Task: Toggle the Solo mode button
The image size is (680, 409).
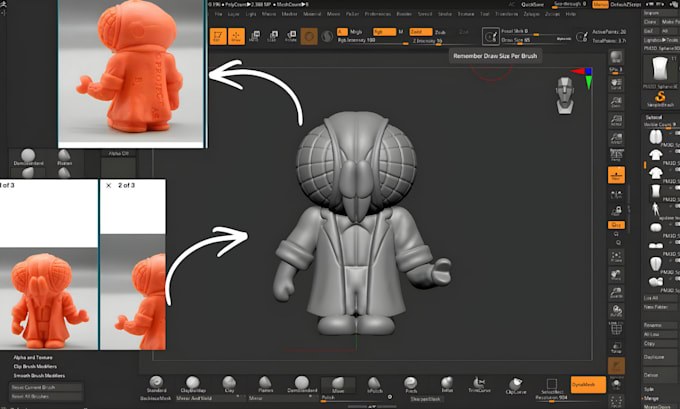Action: point(616,385)
